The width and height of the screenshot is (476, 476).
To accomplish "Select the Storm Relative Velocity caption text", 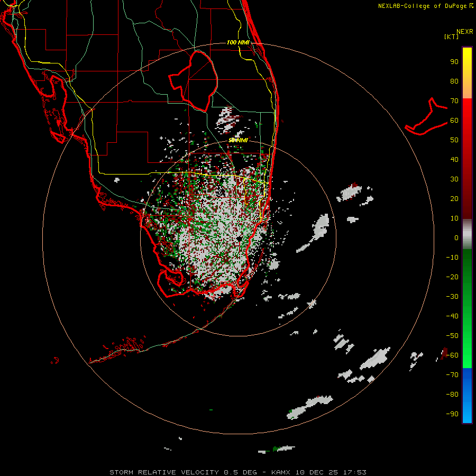I will 238,472.
